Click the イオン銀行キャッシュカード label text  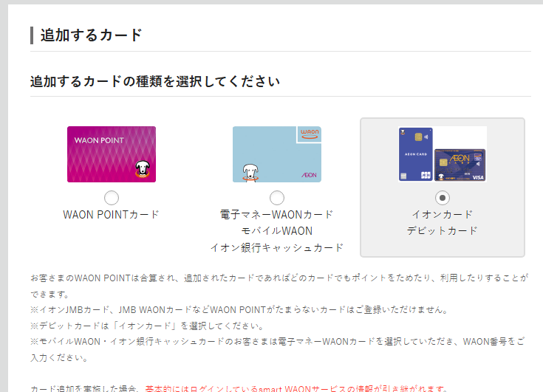(x=277, y=247)
